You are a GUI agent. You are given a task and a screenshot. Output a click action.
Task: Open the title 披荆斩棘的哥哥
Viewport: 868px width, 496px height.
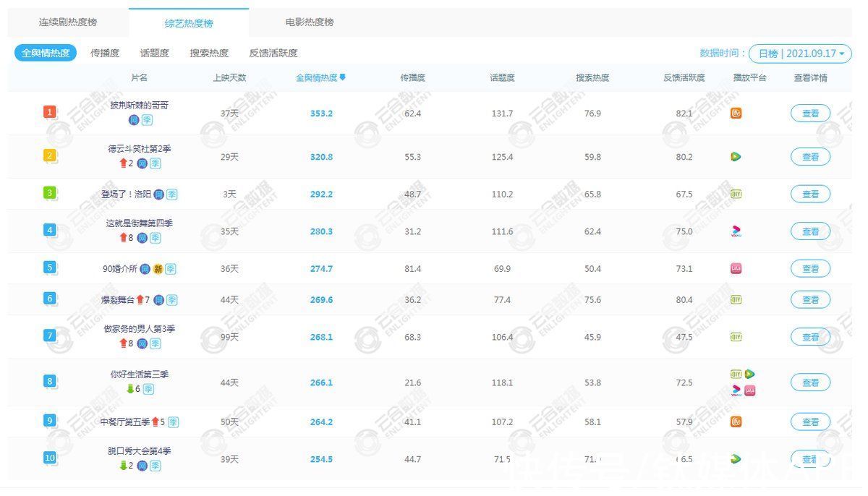(139, 106)
